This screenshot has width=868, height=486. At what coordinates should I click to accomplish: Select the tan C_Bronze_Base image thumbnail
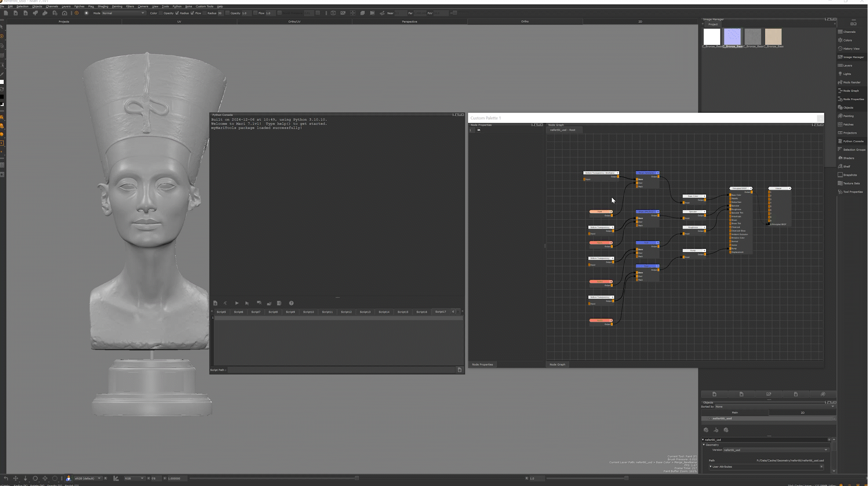(x=773, y=37)
